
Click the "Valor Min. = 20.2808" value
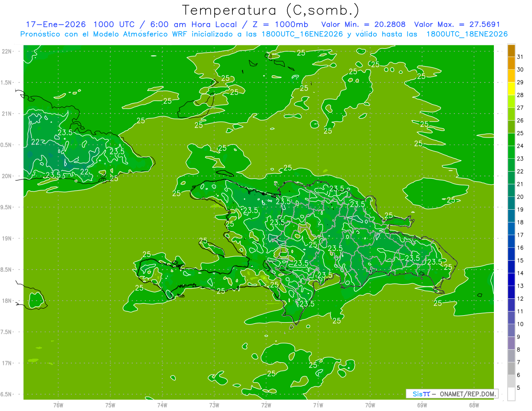tap(364, 24)
